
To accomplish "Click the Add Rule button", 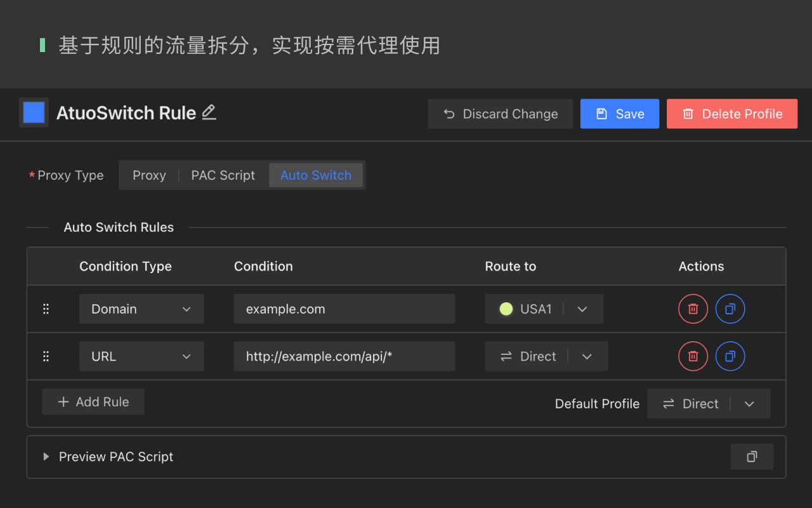I will pyautogui.click(x=93, y=401).
